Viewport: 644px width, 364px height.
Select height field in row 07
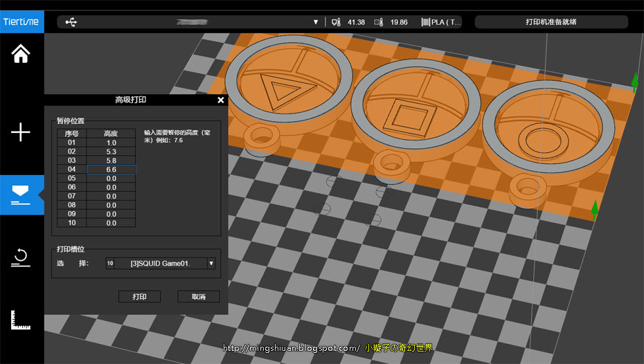tap(111, 196)
